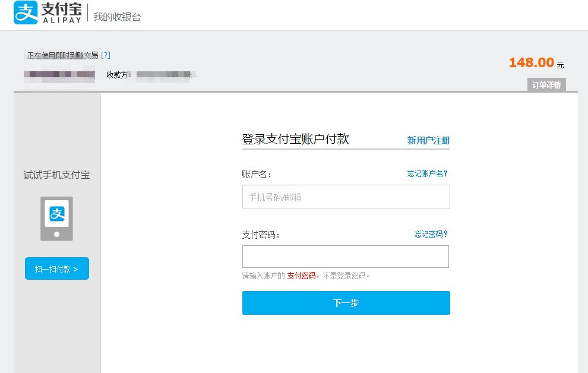Screen dimensions: 588x373
Task: Click the 试试手机支付宝 sidebar text
Action: coord(56,175)
